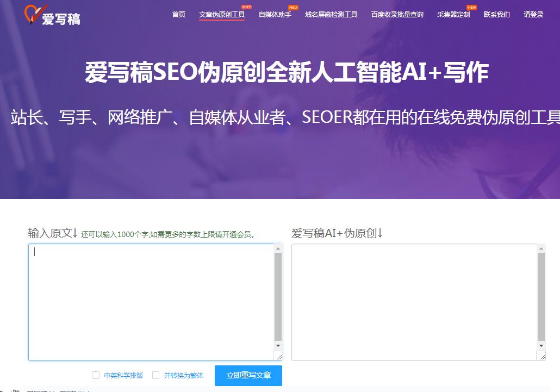Click NEW badge above 自媒体助手
Viewport: 560px width, 392px height.
click(293, 7)
